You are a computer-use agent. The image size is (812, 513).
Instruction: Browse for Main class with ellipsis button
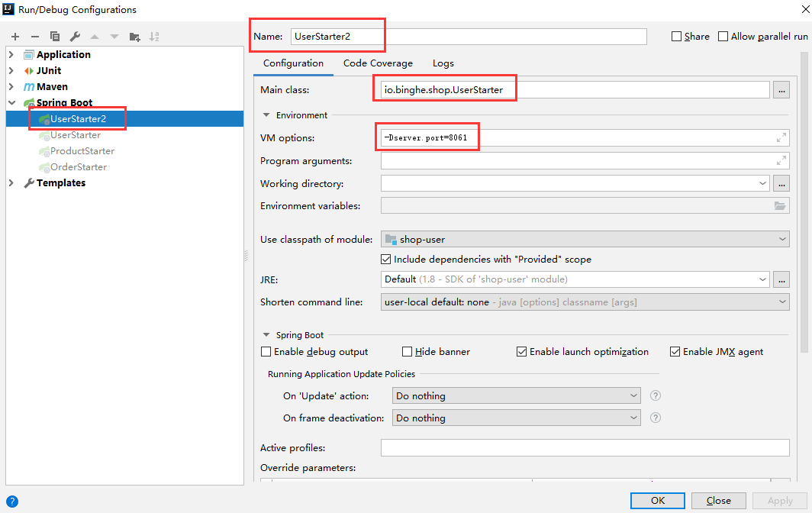pos(781,90)
